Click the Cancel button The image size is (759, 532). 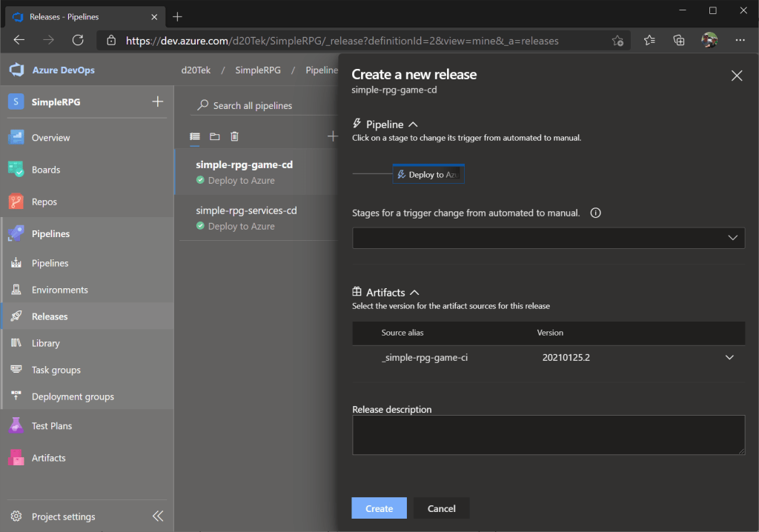(x=441, y=508)
